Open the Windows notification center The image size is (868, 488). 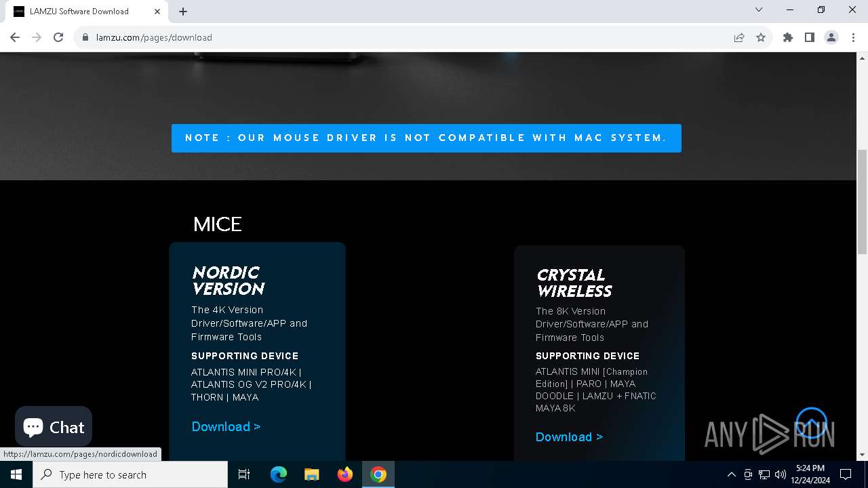coord(846,474)
